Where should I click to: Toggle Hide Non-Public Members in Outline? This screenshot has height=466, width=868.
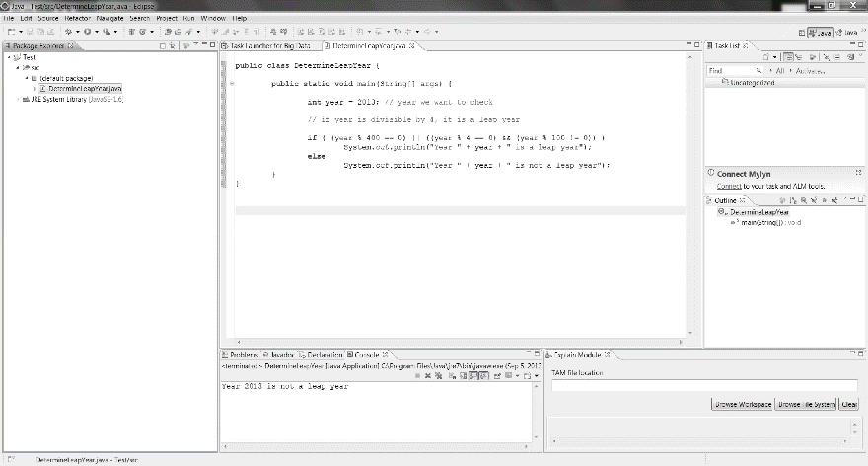click(824, 200)
